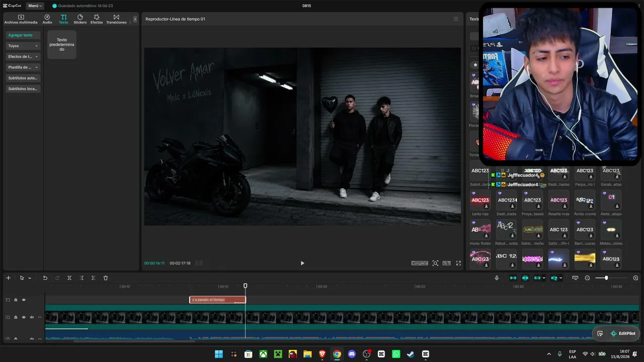Viewport: 644px width, 362px height.
Task: Expand the Tuyos category
Action: coord(23,46)
